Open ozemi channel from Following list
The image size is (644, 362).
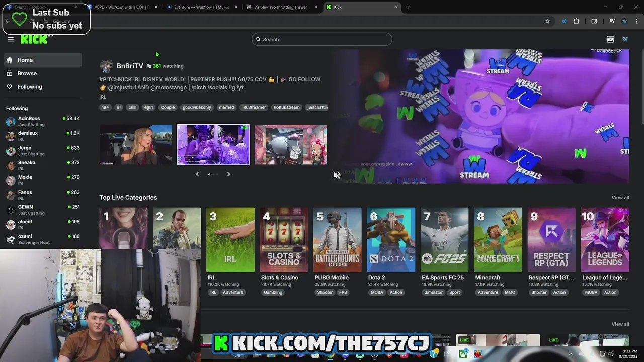[43, 239]
